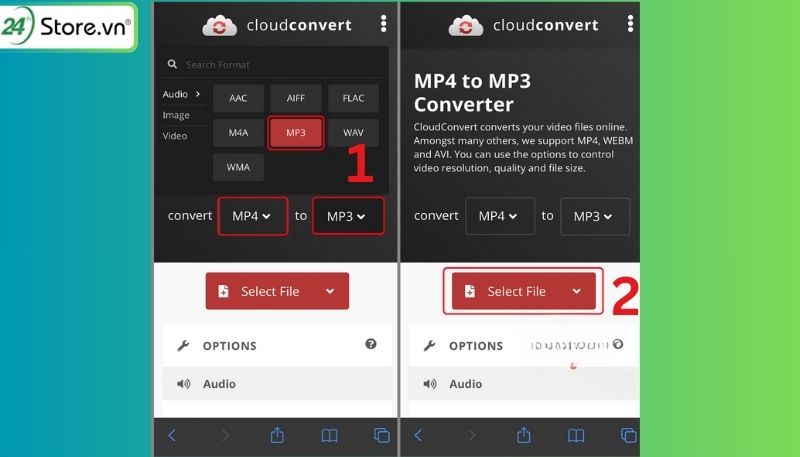Click the cloudconvert logo in right screen
800x457 pixels.
coord(523,25)
